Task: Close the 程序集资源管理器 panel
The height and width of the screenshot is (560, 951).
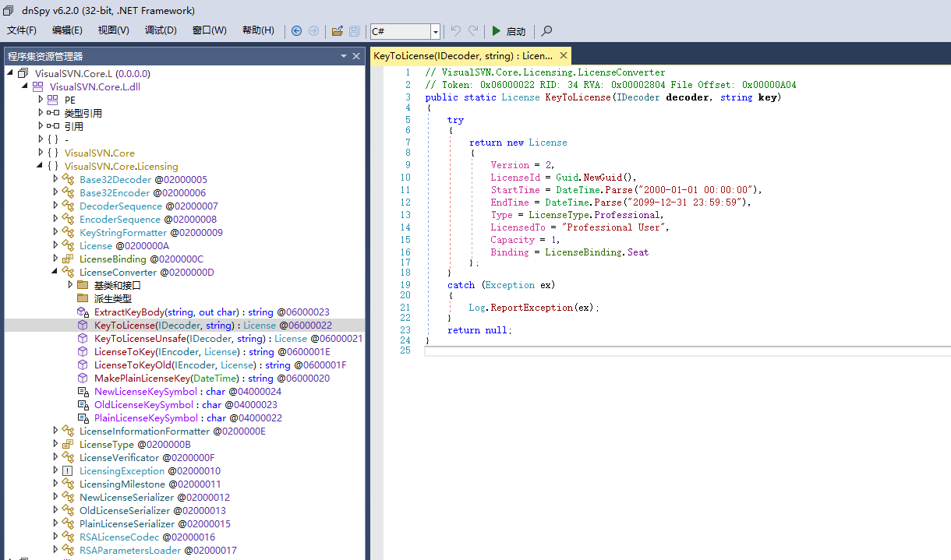Action: click(x=356, y=56)
